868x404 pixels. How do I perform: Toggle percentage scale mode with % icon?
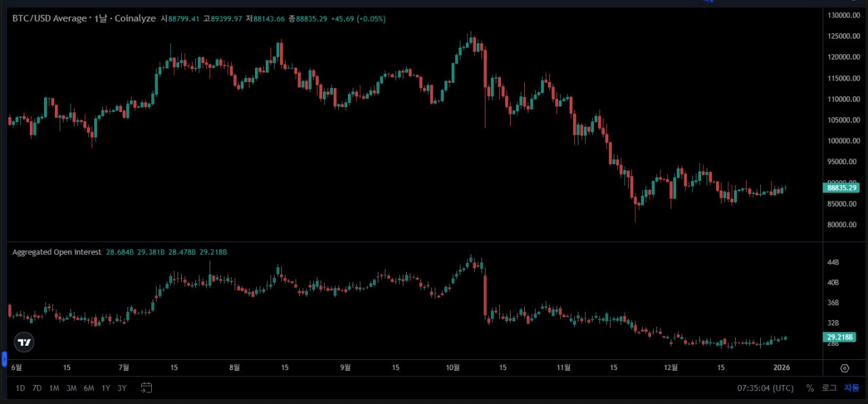[x=810, y=388]
